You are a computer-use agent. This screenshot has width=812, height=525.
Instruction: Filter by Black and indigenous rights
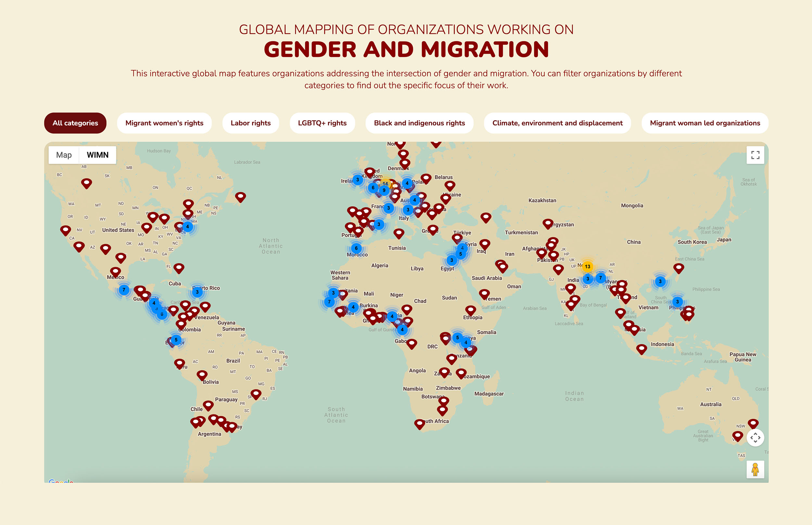tap(419, 123)
